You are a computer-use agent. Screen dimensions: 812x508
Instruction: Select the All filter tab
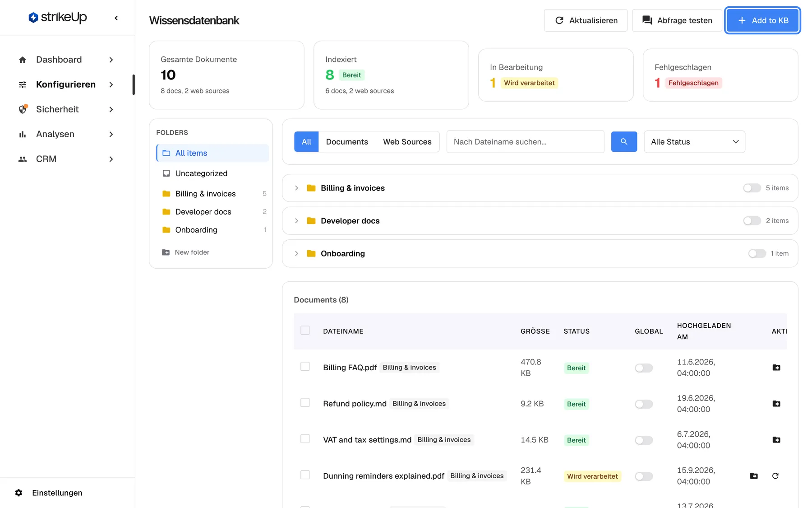(306, 142)
